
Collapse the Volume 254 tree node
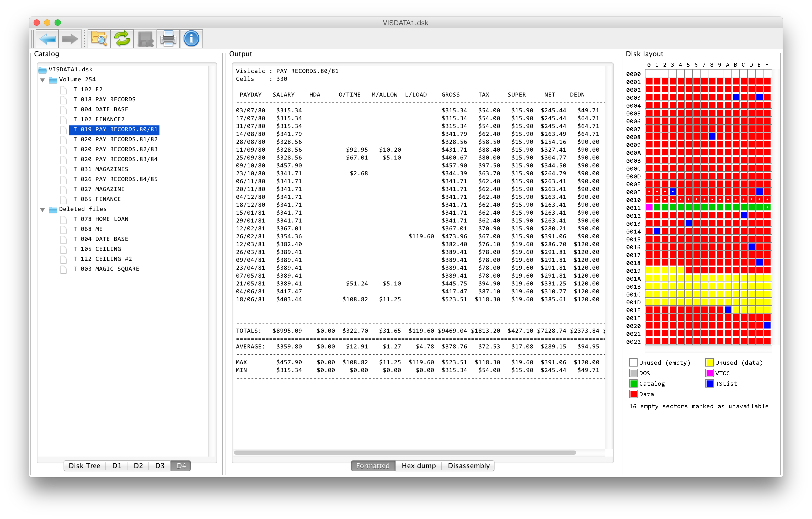[x=42, y=80]
